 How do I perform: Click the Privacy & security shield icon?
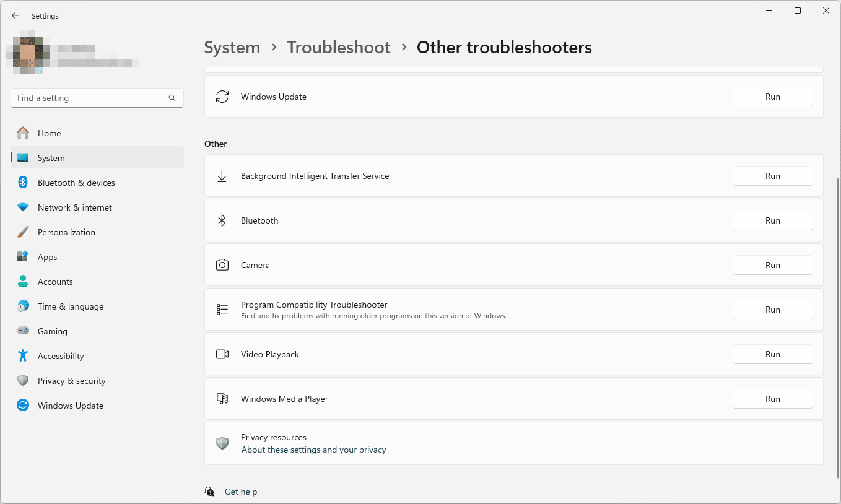23,381
